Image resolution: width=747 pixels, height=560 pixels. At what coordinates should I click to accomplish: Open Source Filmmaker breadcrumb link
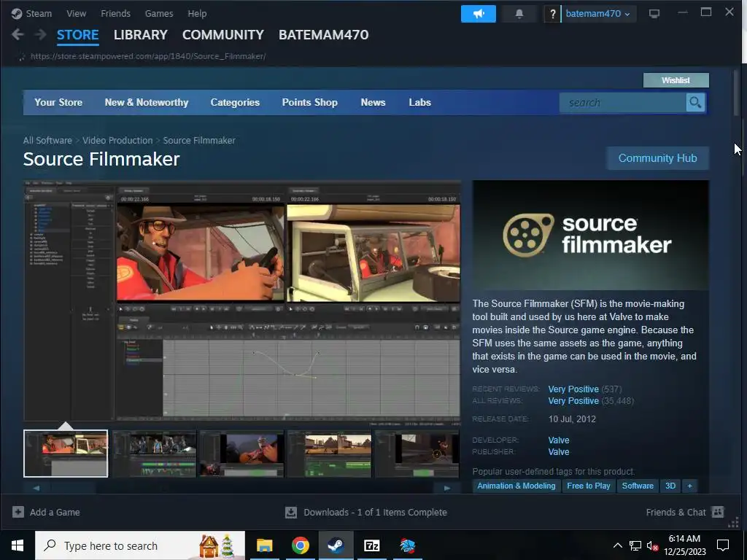tap(199, 141)
